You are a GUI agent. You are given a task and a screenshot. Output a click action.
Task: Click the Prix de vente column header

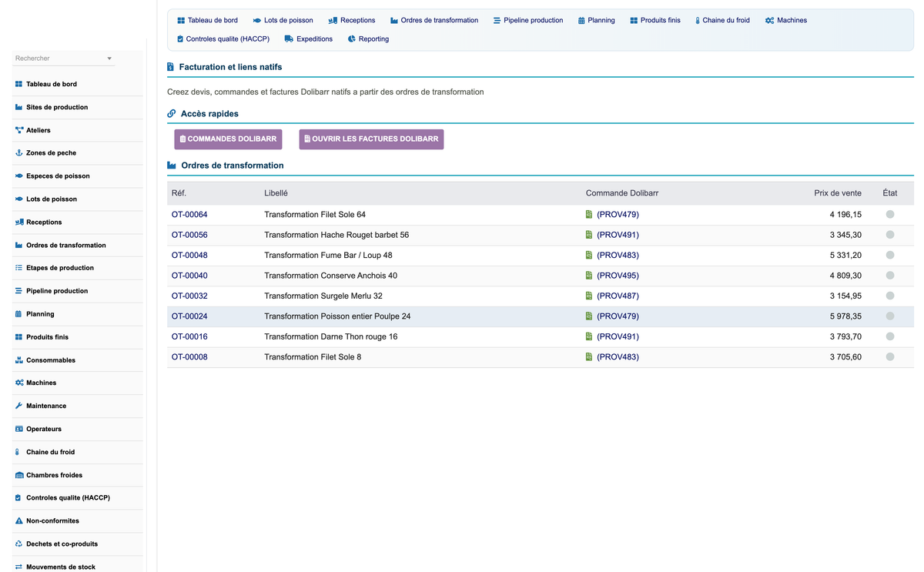coord(838,193)
